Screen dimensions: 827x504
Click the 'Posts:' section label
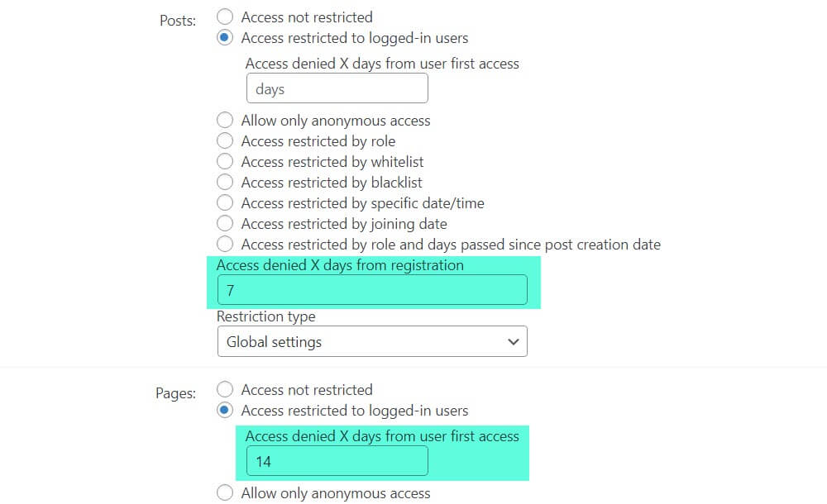tap(178, 21)
